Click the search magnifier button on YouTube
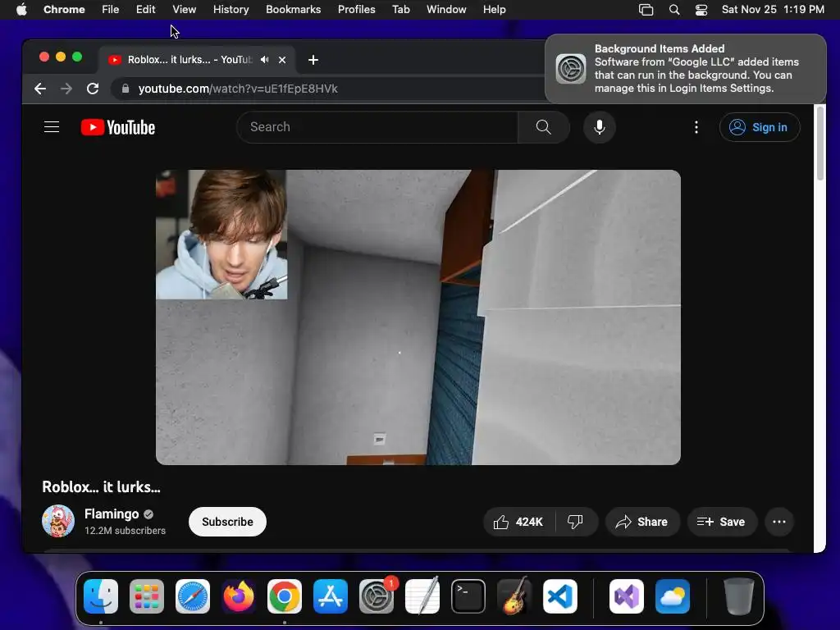Viewport: 840px width, 630px height. click(x=543, y=127)
